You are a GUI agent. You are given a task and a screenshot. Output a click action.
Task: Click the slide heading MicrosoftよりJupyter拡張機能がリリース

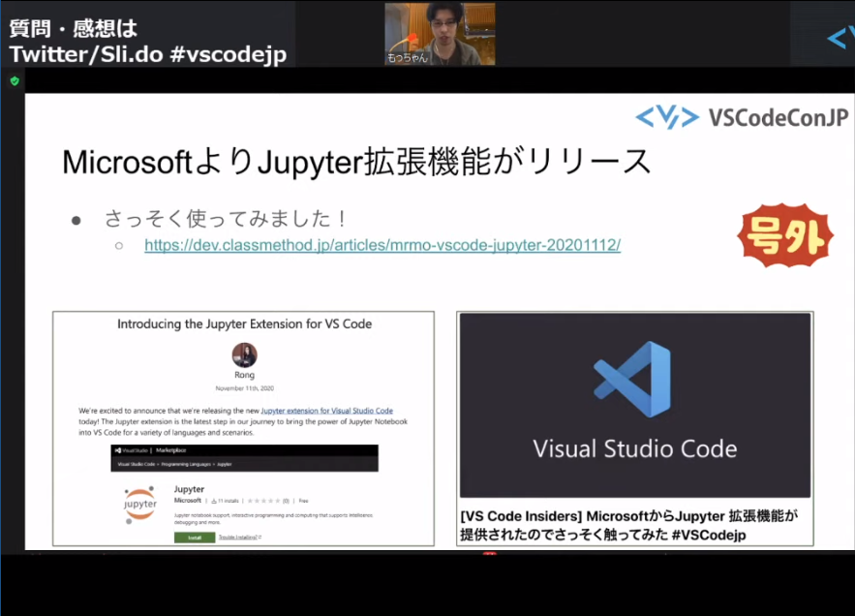click(x=356, y=162)
